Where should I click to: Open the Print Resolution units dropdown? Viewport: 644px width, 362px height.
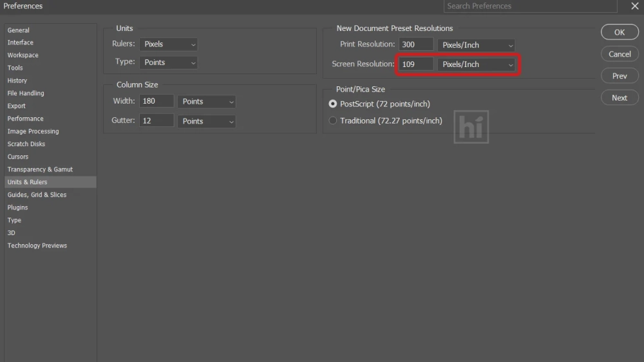pos(477,45)
